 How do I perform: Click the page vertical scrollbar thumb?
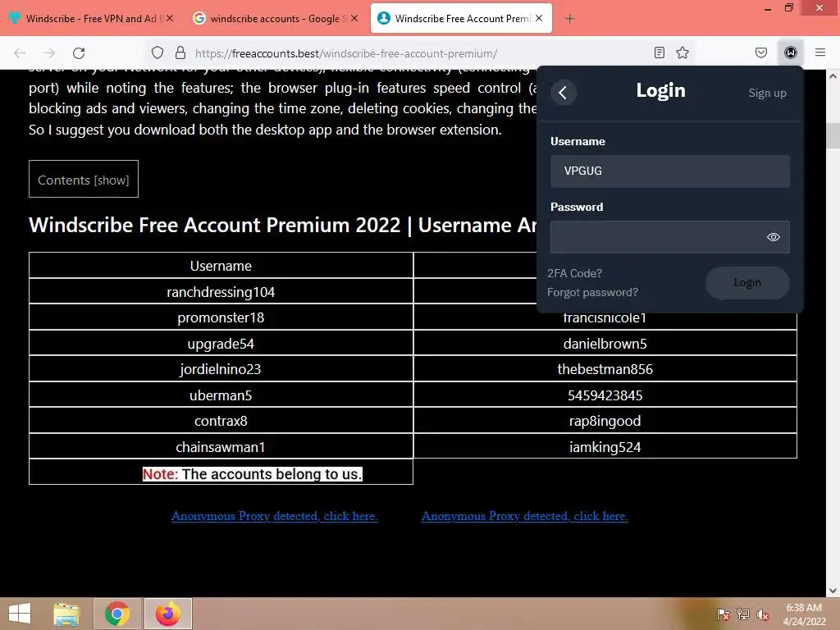click(x=833, y=135)
